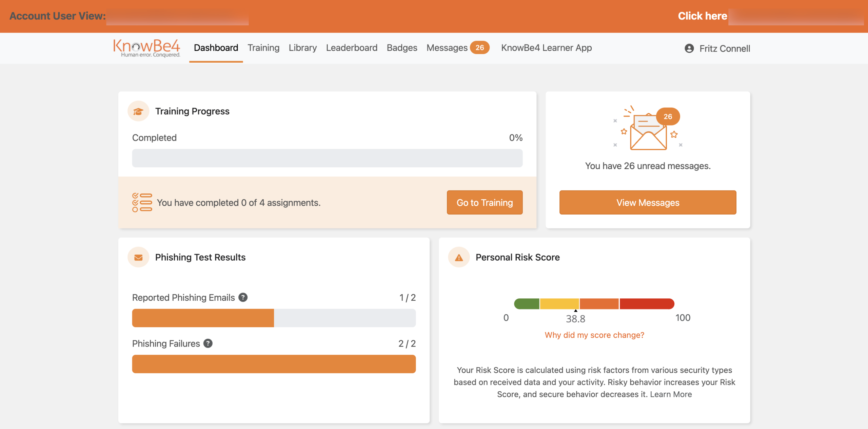Click the 'Personal Risk Score' heading
The height and width of the screenshot is (429, 868).
point(518,257)
